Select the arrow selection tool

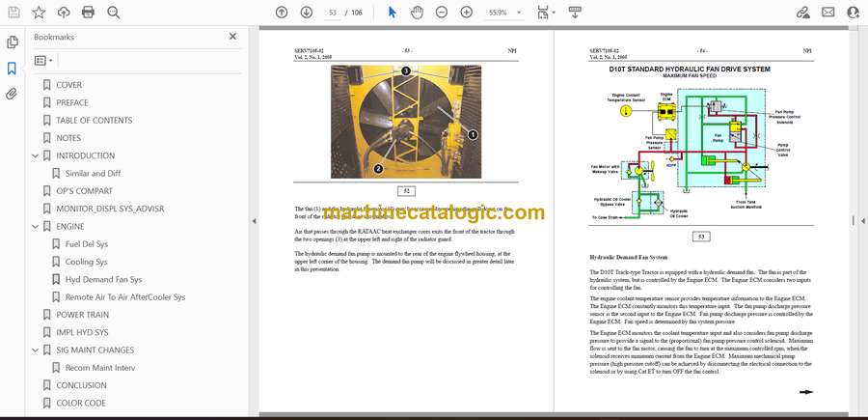pyautogui.click(x=392, y=12)
